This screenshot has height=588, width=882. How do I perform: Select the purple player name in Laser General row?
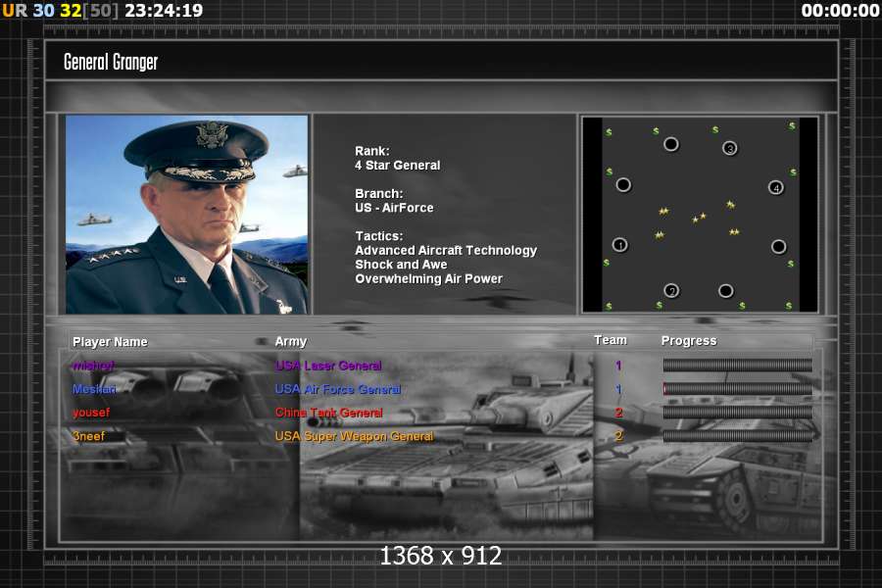click(93, 366)
